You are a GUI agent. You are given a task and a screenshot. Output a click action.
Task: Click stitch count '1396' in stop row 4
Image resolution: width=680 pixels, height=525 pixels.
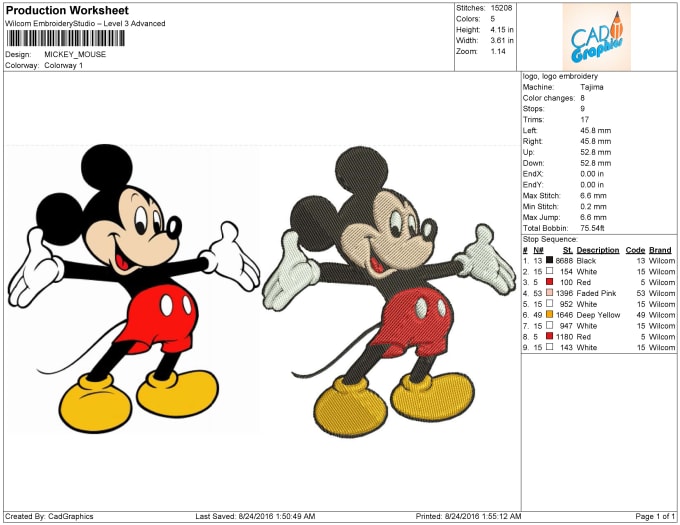tap(564, 293)
